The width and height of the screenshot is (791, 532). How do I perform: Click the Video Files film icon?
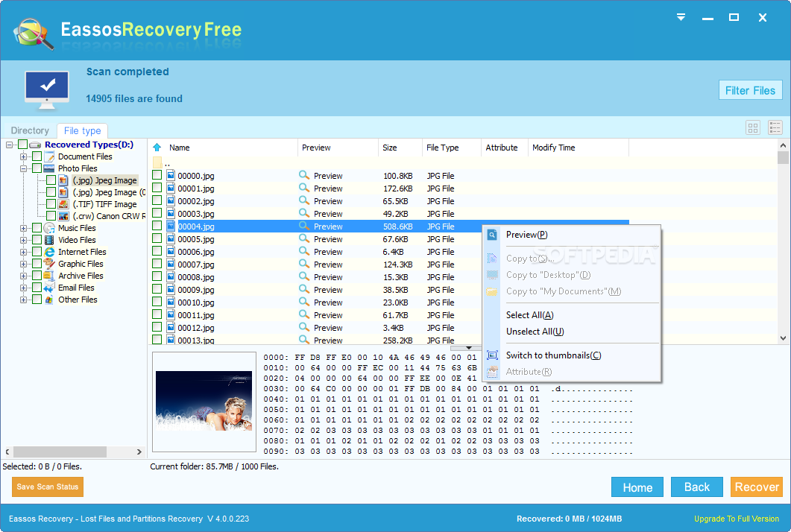(49, 240)
